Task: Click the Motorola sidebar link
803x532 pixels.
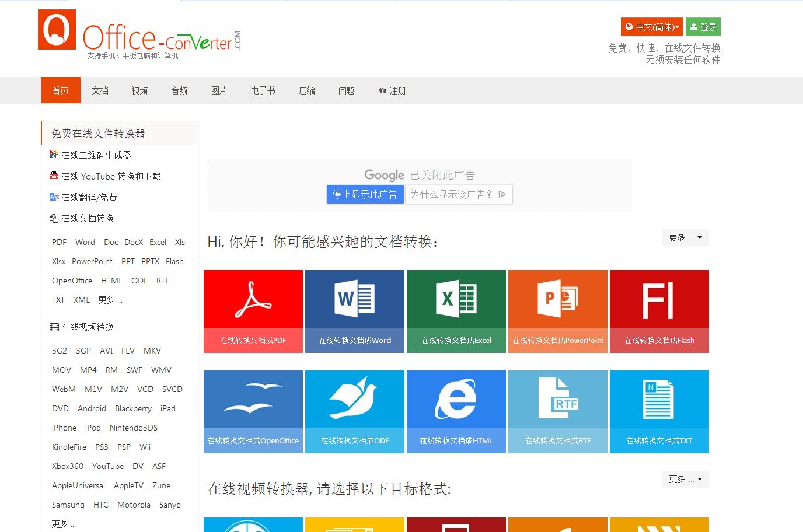Action: [x=134, y=505]
